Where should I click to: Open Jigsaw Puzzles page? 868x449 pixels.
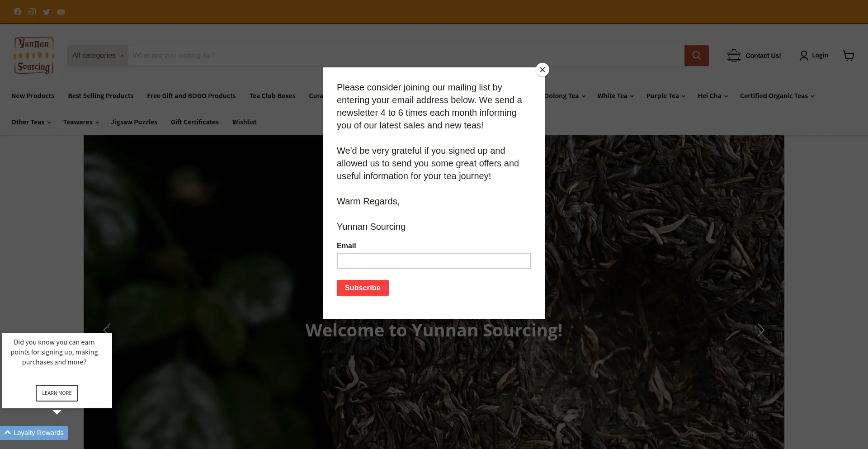(134, 122)
